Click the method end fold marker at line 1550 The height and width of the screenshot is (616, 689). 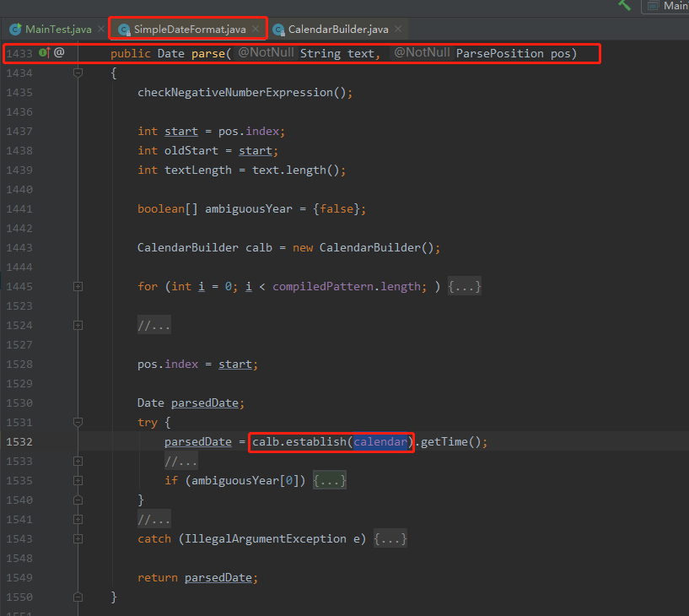tap(78, 597)
